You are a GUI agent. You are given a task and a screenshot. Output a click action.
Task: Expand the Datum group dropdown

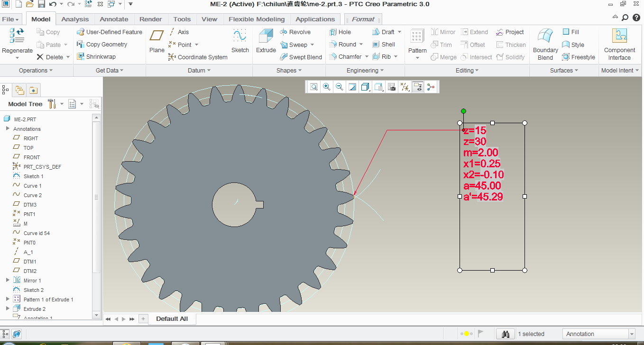pos(199,71)
